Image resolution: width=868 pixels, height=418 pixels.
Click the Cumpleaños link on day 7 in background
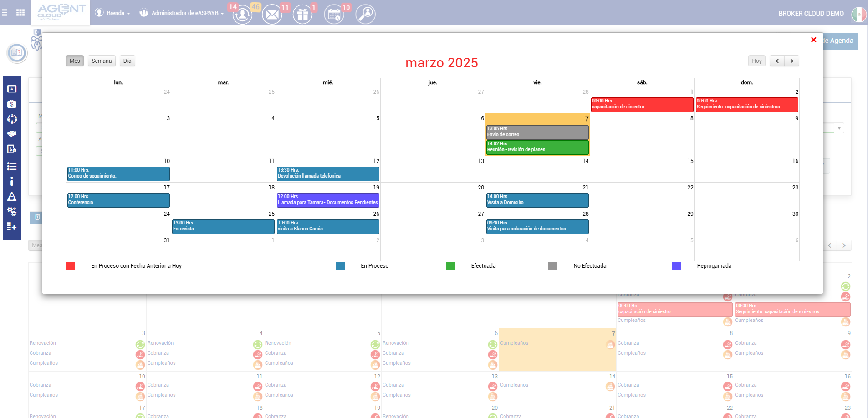[514, 343]
